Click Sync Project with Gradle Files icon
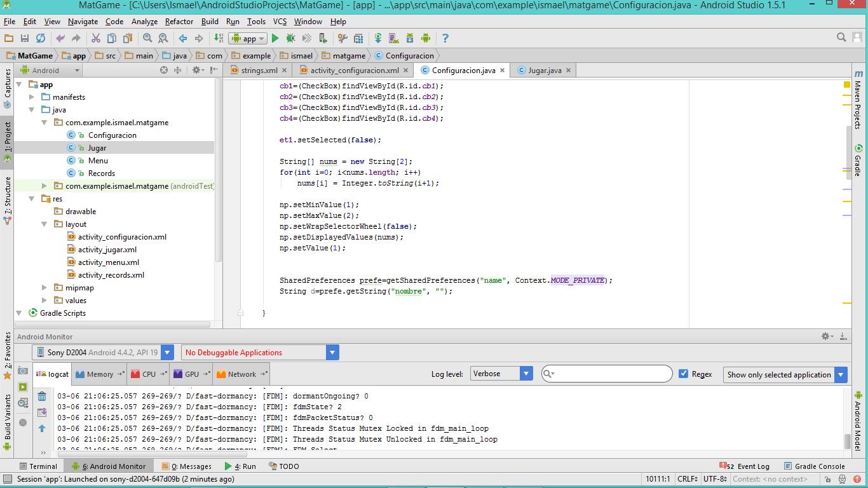 (378, 38)
